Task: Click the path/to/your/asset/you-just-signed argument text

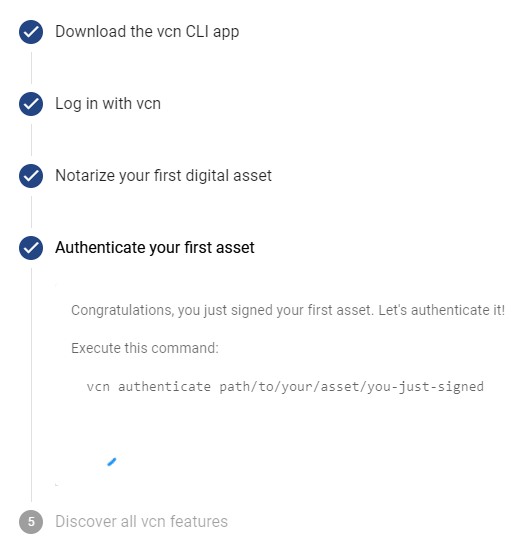Action: click(x=351, y=387)
